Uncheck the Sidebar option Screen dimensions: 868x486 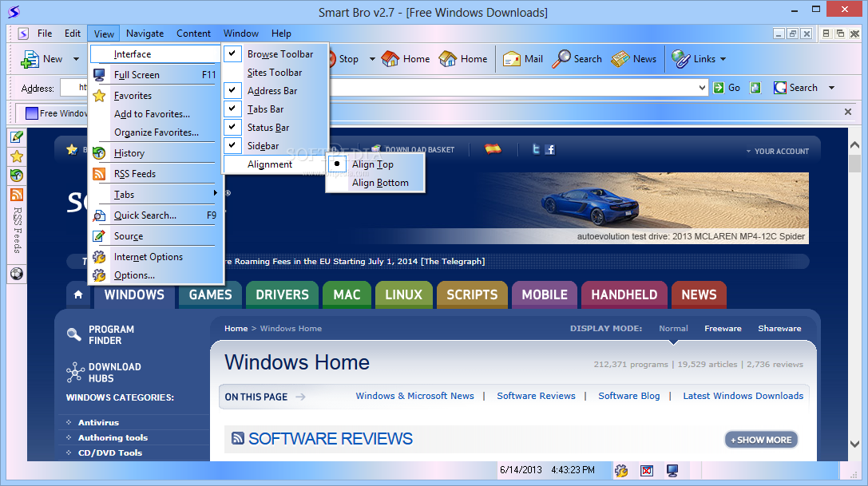point(276,145)
